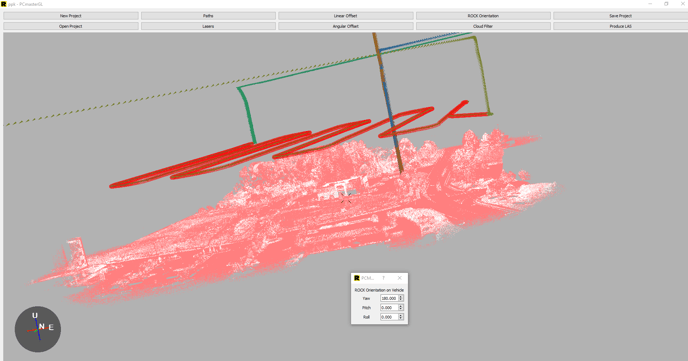Click the help question mark in orientation dialog

click(383, 278)
